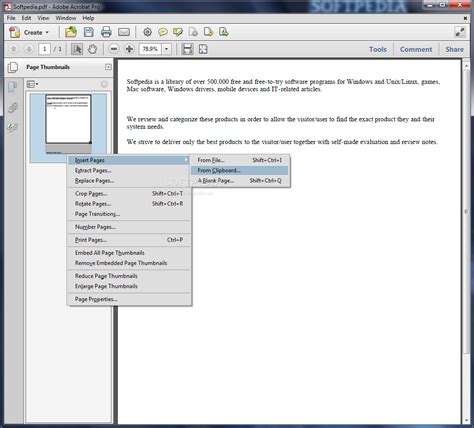Click the scrolling mode toolbar icon
Viewport: 474px width, 428px height.
click(x=187, y=49)
